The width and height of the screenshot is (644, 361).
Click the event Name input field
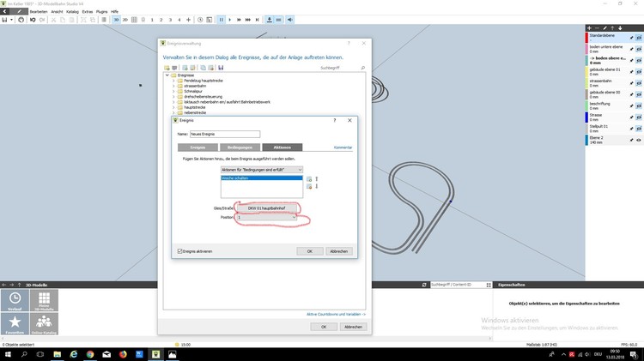pos(225,134)
